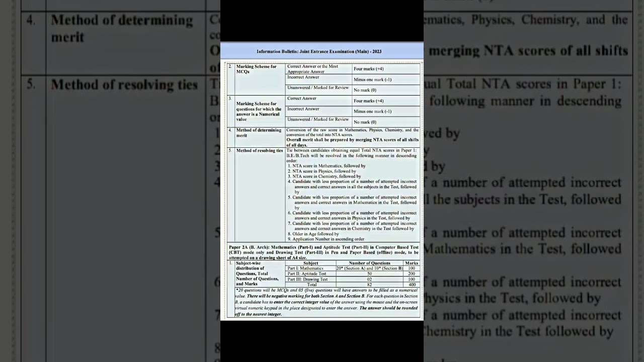Click marks value '200' in Aptitude Test row

(x=412, y=274)
